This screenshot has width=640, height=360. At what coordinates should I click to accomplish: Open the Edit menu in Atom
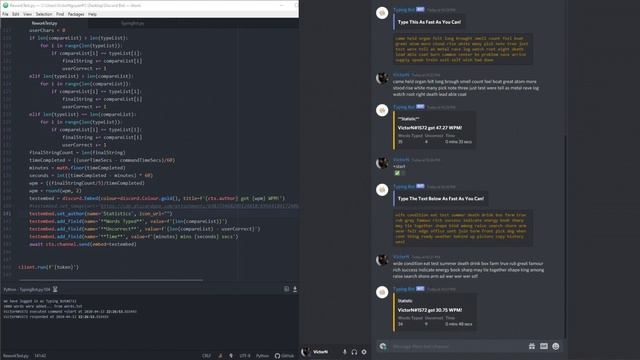[x=16, y=14]
